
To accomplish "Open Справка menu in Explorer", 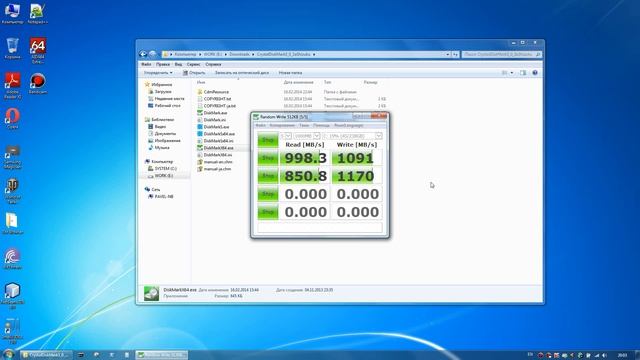I will (x=213, y=64).
